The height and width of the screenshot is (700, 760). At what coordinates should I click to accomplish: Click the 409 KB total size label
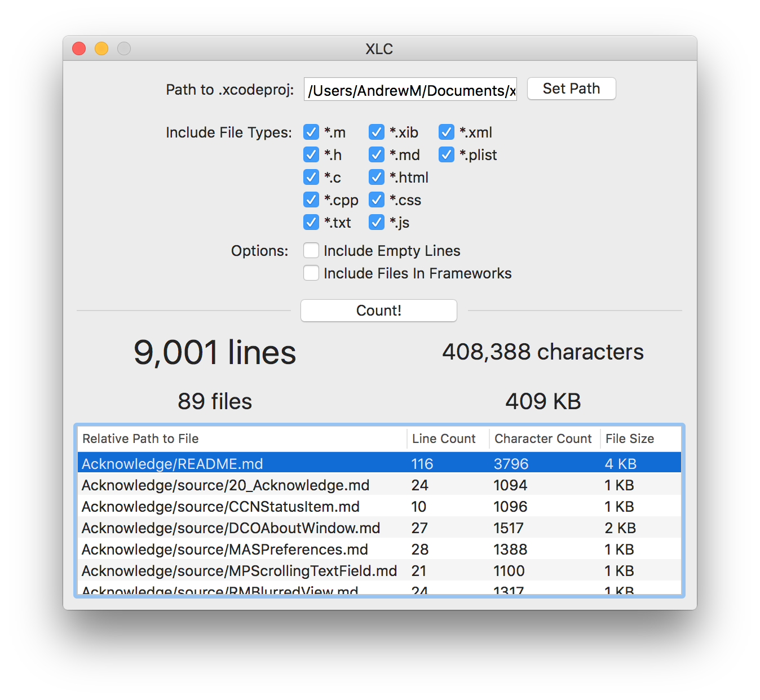[x=543, y=401]
